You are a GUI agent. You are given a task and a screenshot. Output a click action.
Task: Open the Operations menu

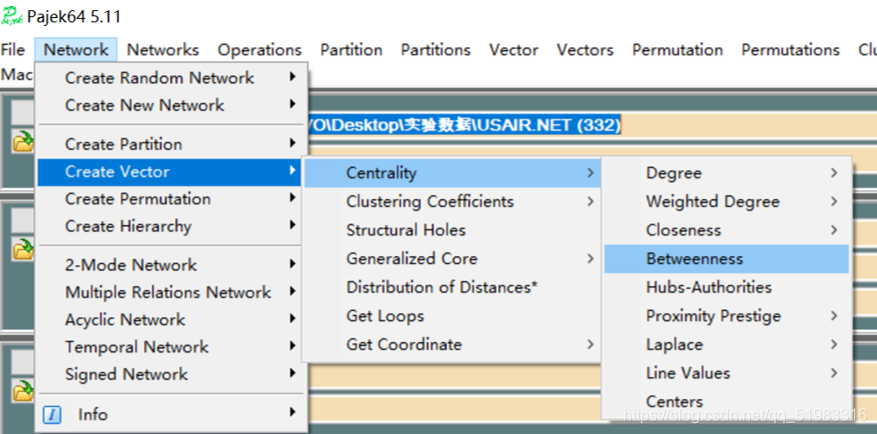(260, 50)
